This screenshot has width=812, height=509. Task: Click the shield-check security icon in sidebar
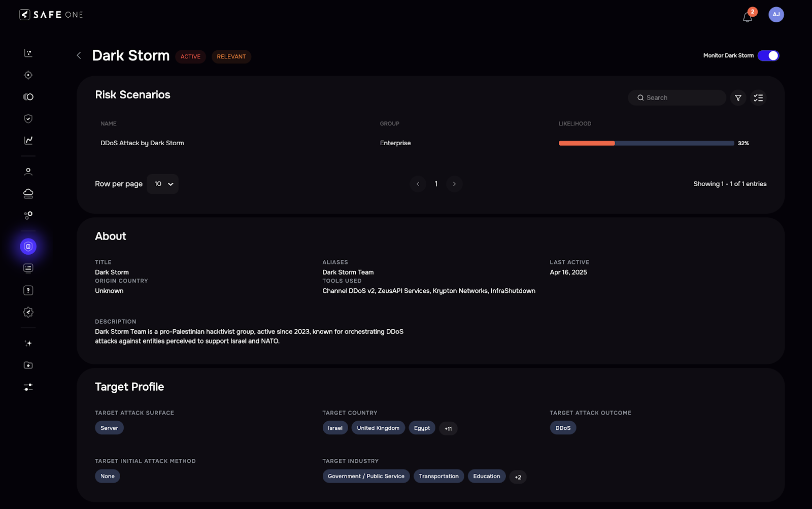click(28, 118)
